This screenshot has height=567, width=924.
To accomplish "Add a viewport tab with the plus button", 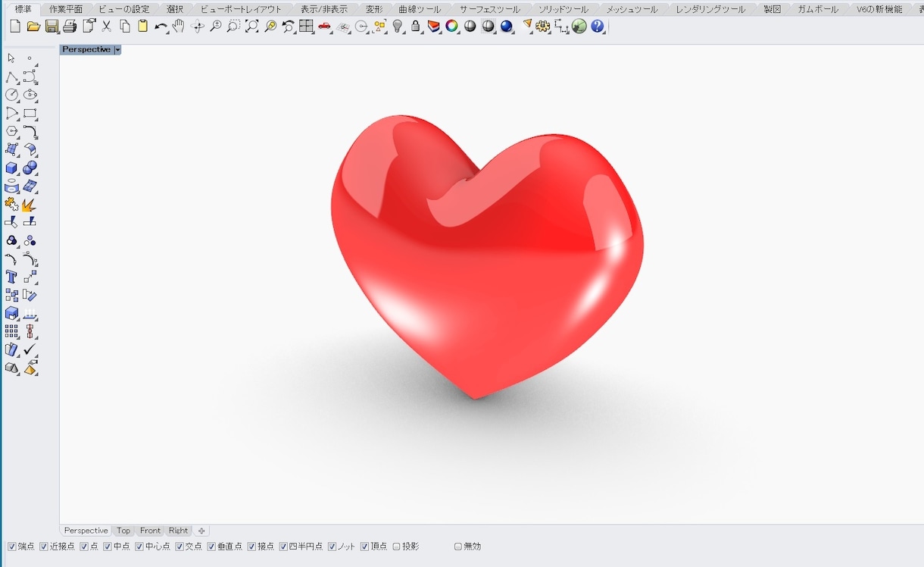I will 201,531.
